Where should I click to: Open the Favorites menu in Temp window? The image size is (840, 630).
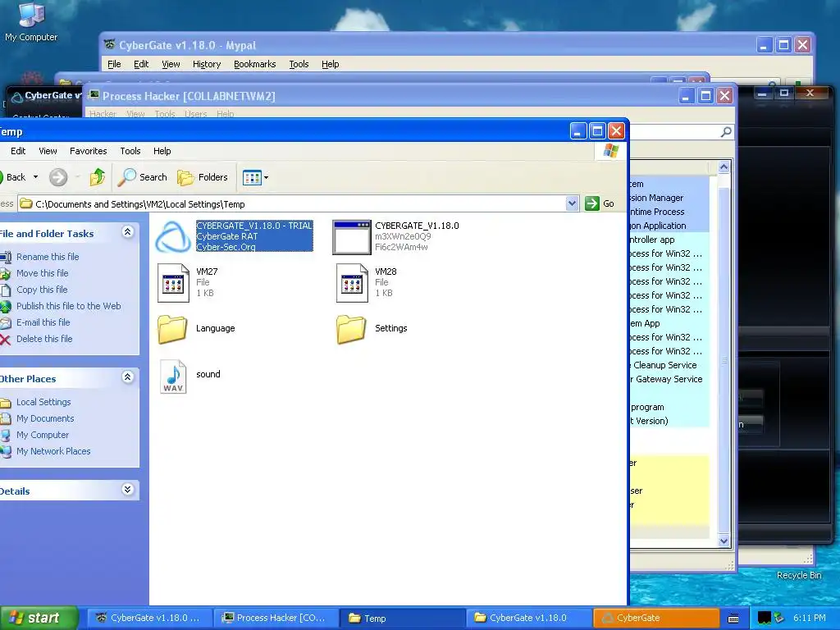pos(89,151)
